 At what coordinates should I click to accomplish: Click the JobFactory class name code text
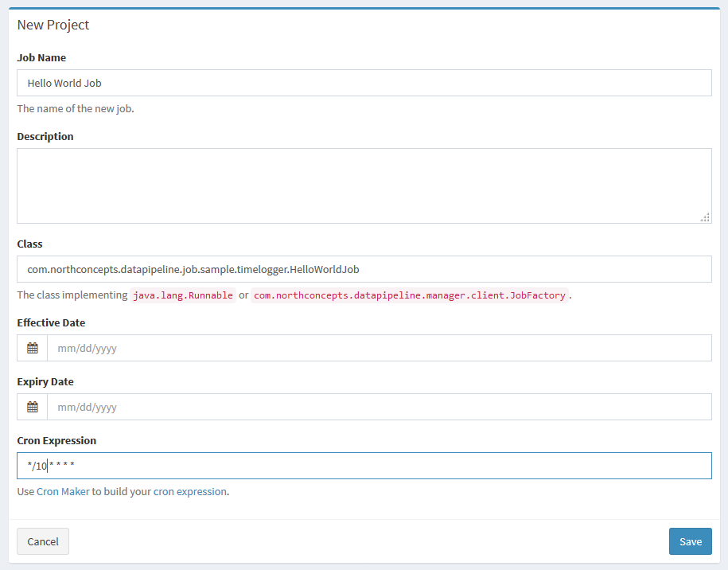pyautogui.click(x=410, y=295)
